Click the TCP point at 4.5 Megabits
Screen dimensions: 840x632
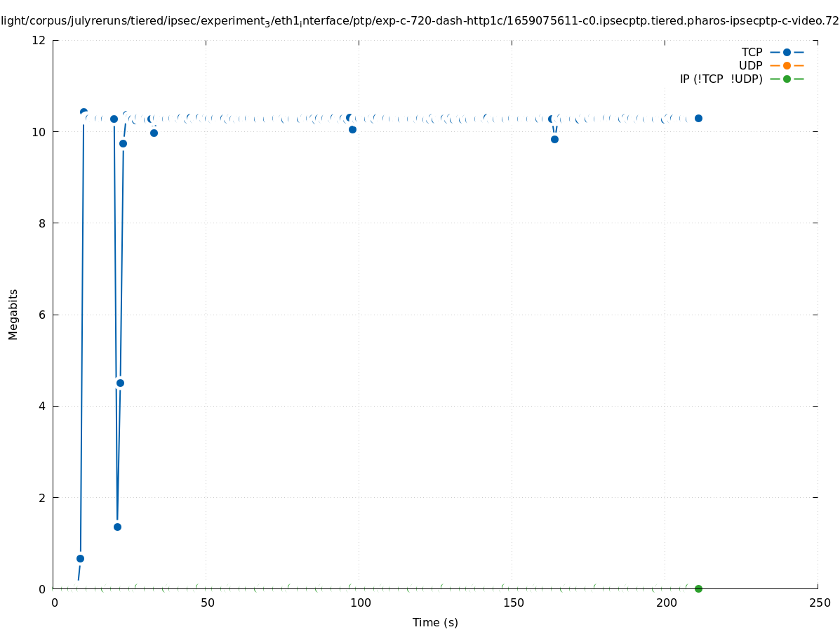point(120,383)
